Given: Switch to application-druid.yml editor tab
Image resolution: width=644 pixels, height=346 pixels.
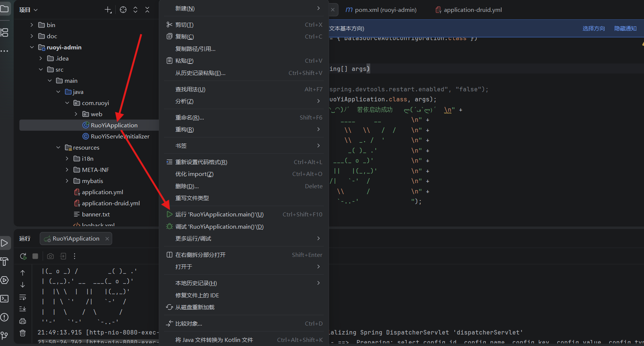Looking at the screenshot, I should tap(469, 10).
